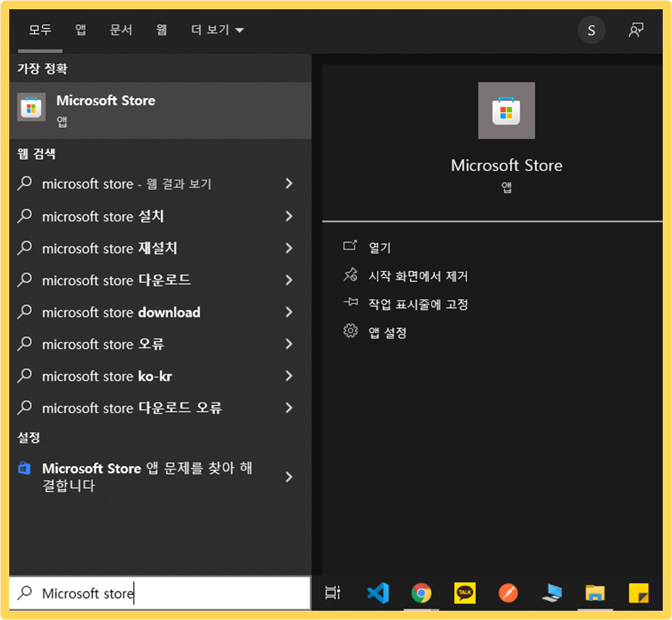
Task: Click the unpin icon beside 시작 화면에서 제거
Action: pos(350,275)
